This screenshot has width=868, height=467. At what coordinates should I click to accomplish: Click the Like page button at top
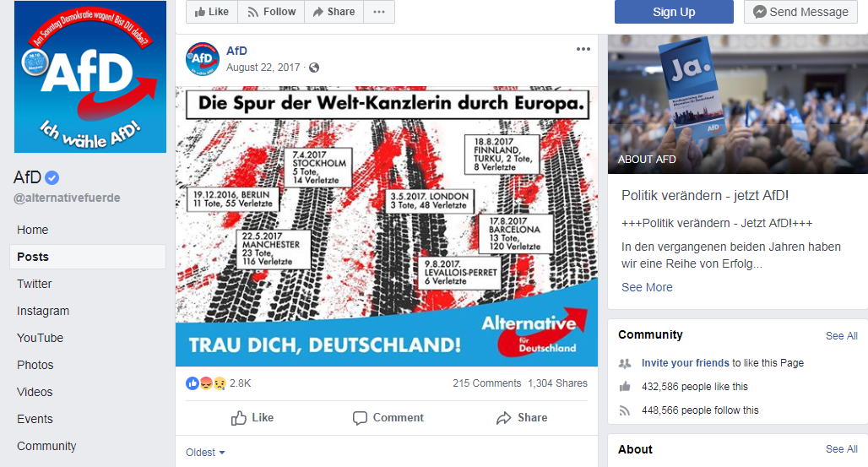pyautogui.click(x=212, y=12)
